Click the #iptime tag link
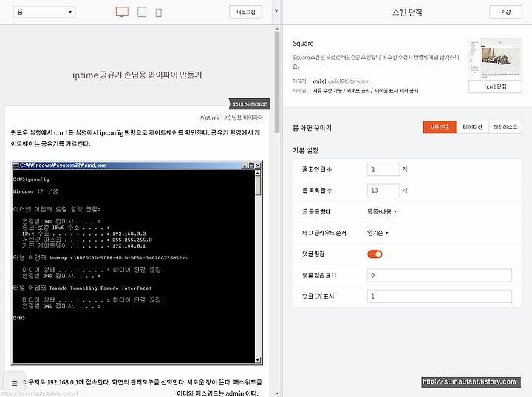Image resolution: width=532 pixels, height=397 pixels. tap(210, 118)
